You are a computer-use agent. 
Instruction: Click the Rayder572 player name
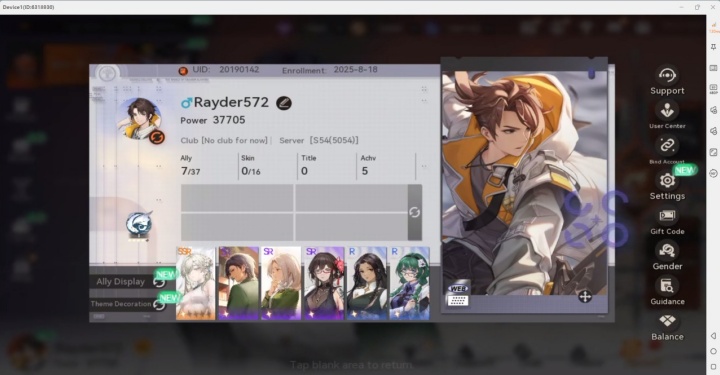(231, 102)
